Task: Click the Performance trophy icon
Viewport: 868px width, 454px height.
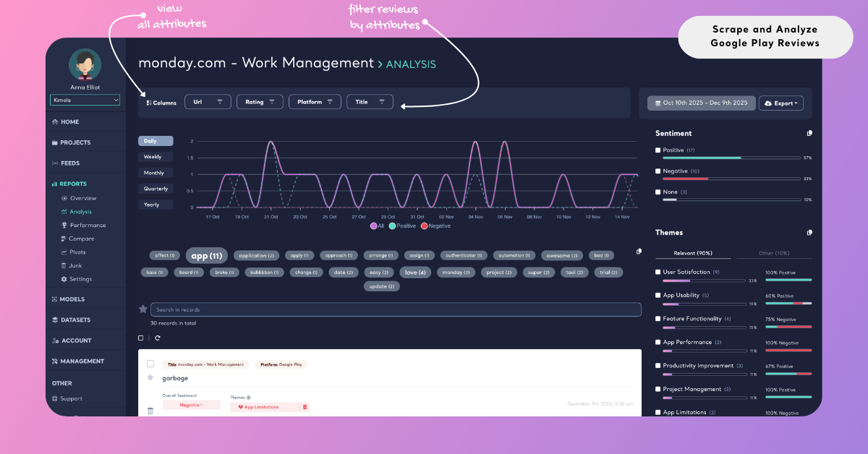Action: coord(64,225)
